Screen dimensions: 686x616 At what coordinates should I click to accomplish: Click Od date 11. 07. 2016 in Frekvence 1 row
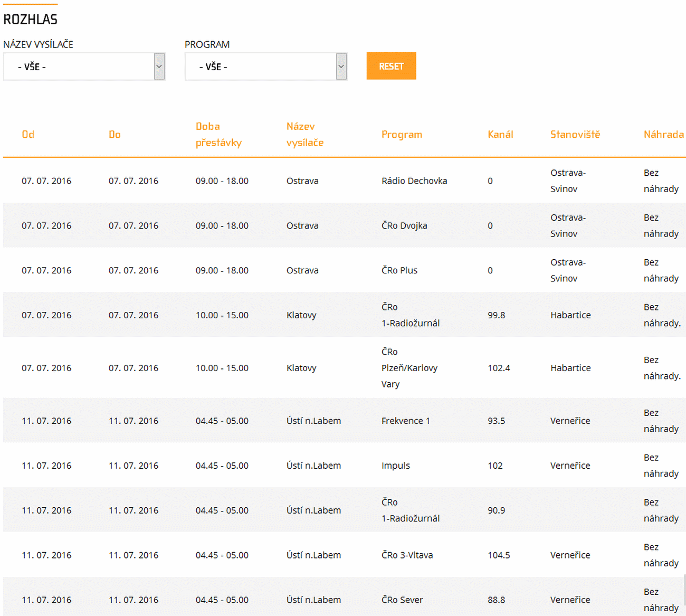46,421
